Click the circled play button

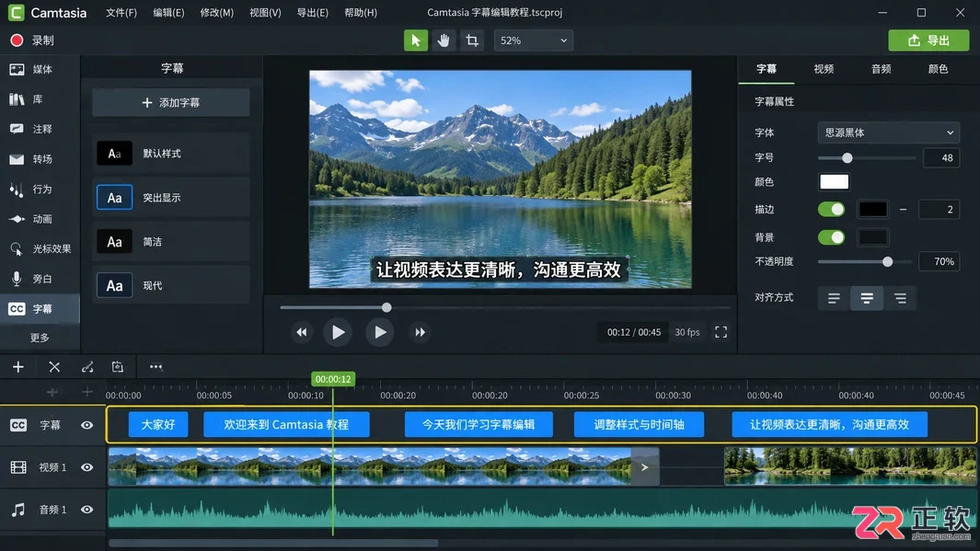[x=338, y=332]
